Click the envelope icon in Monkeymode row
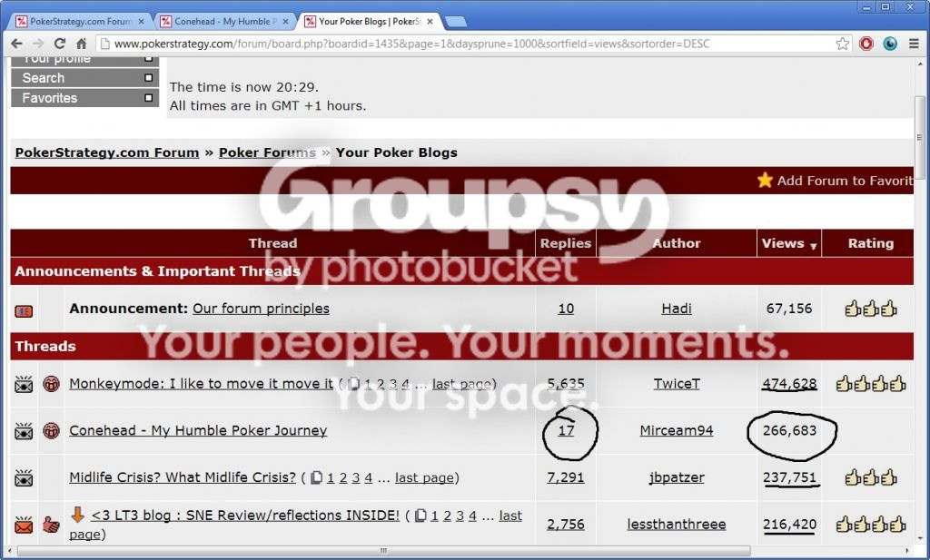The width and height of the screenshot is (930, 560). click(24, 384)
